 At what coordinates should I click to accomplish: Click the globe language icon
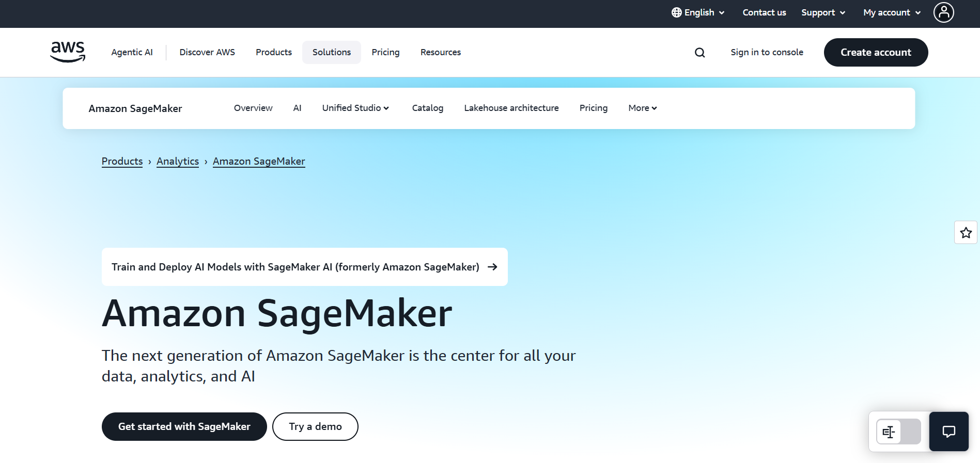[x=676, y=12]
